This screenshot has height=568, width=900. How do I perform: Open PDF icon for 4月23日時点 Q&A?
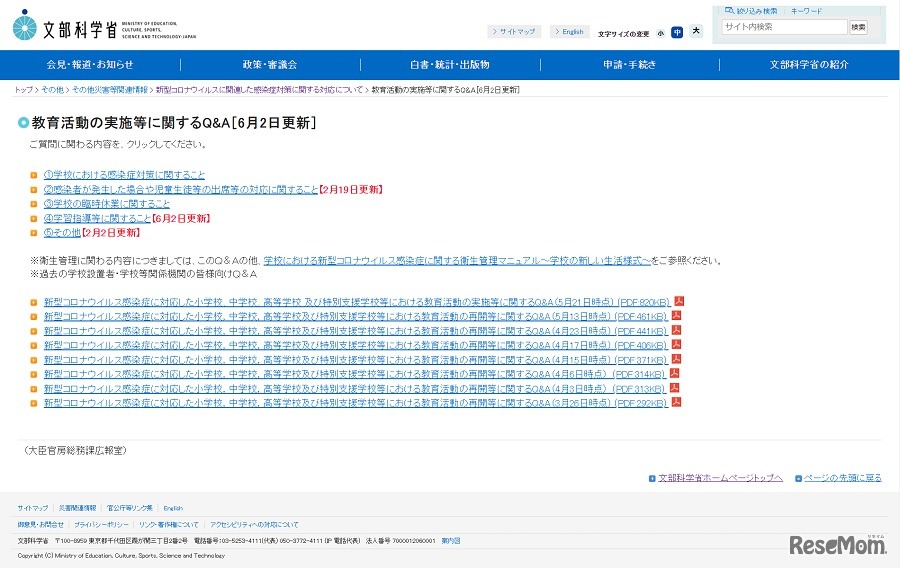[677, 330]
